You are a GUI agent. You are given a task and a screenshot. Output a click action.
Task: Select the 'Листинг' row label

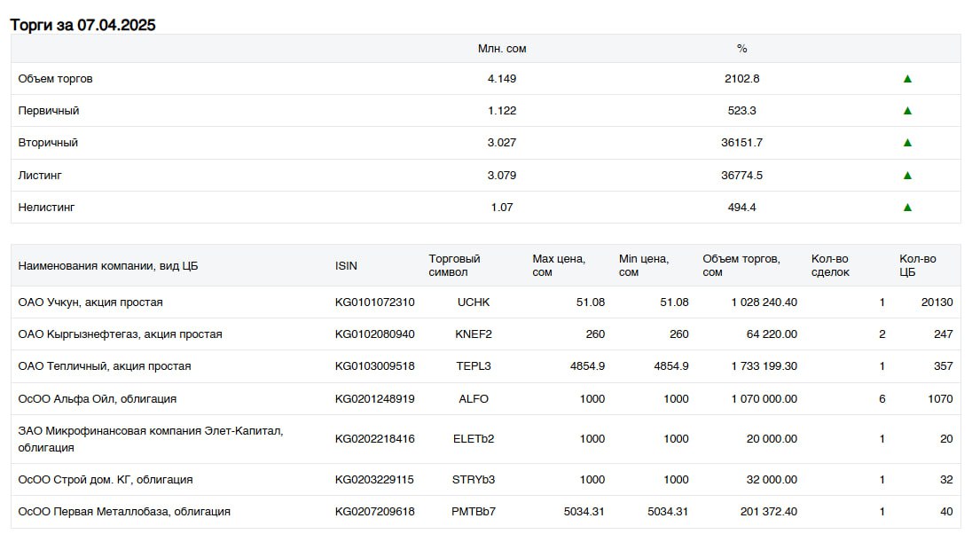tap(40, 175)
